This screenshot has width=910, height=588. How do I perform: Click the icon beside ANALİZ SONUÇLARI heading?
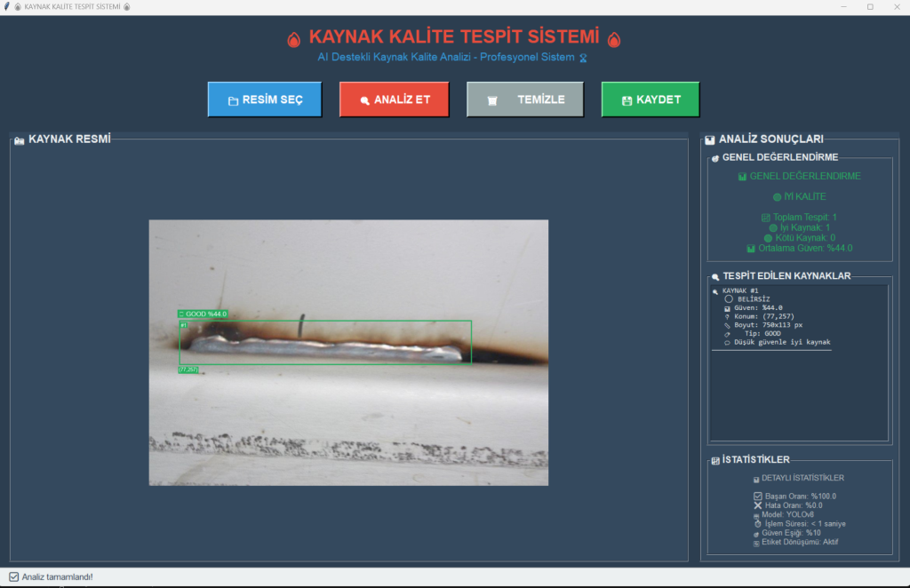(709, 139)
